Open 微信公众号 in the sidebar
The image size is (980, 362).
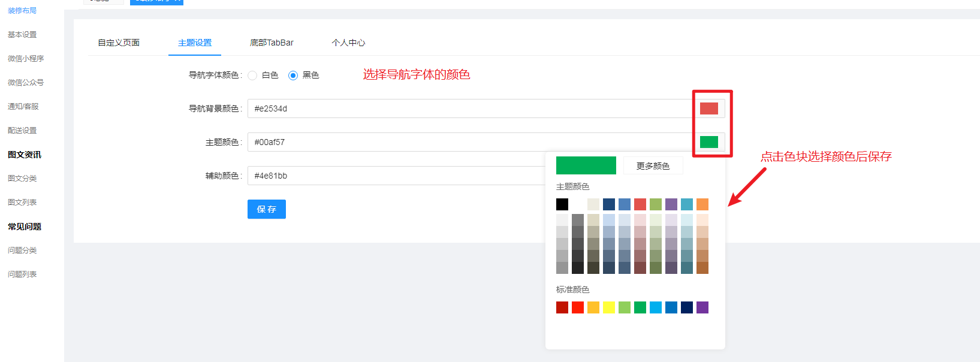[26, 83]
